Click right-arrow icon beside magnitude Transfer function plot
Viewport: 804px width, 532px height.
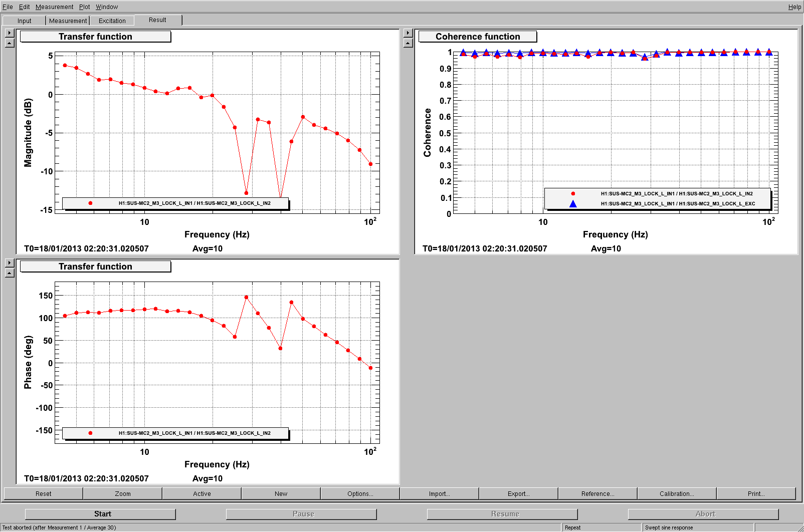10,33
